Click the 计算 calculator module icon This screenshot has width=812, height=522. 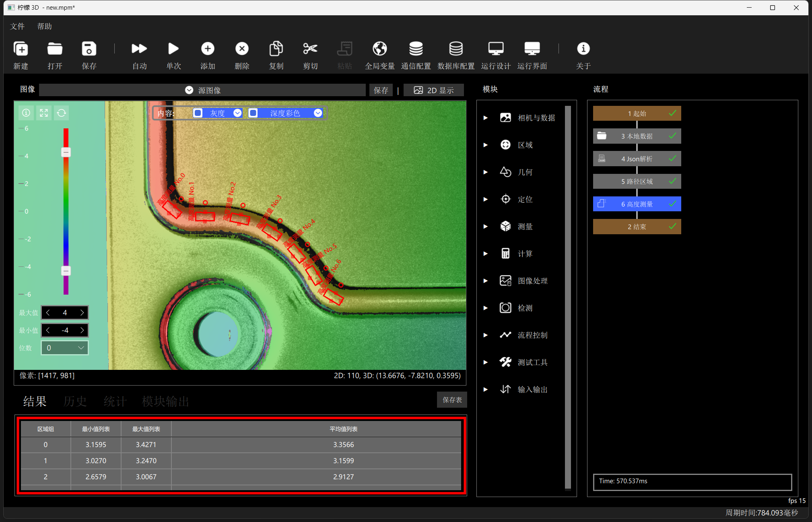point(505,253)
